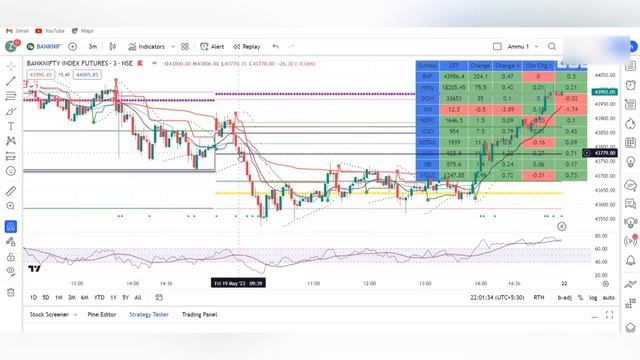Switch to the Trading Panel tab
The width and height of the screenshot is (640, 360).
[199, 315]
